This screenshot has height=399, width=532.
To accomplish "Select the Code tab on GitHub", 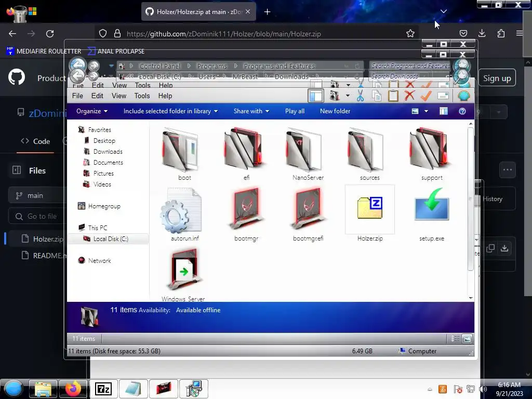I will point(35,141).
